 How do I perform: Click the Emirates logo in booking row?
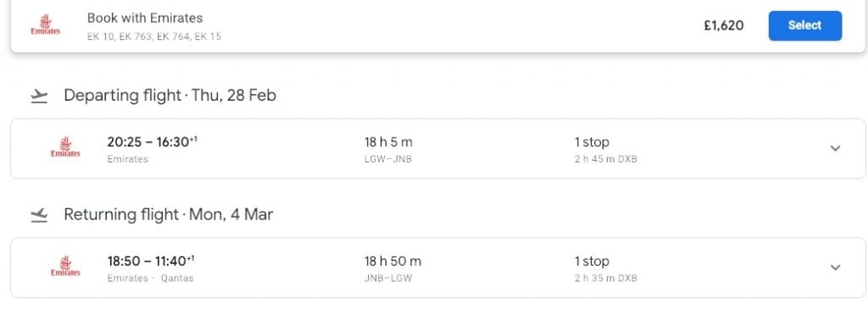coord(46,25)
